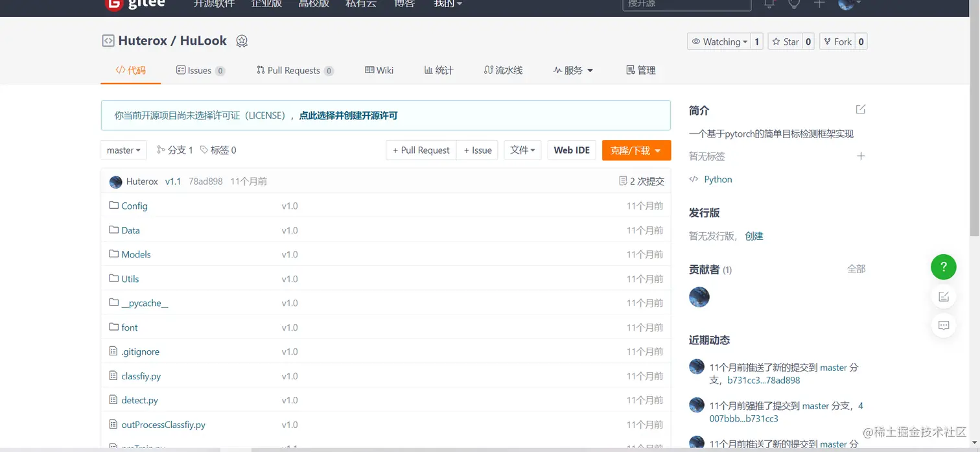This screenshot has width=980, height=452.
Task: Click the 企业版 top menu item
Action: 266,4
